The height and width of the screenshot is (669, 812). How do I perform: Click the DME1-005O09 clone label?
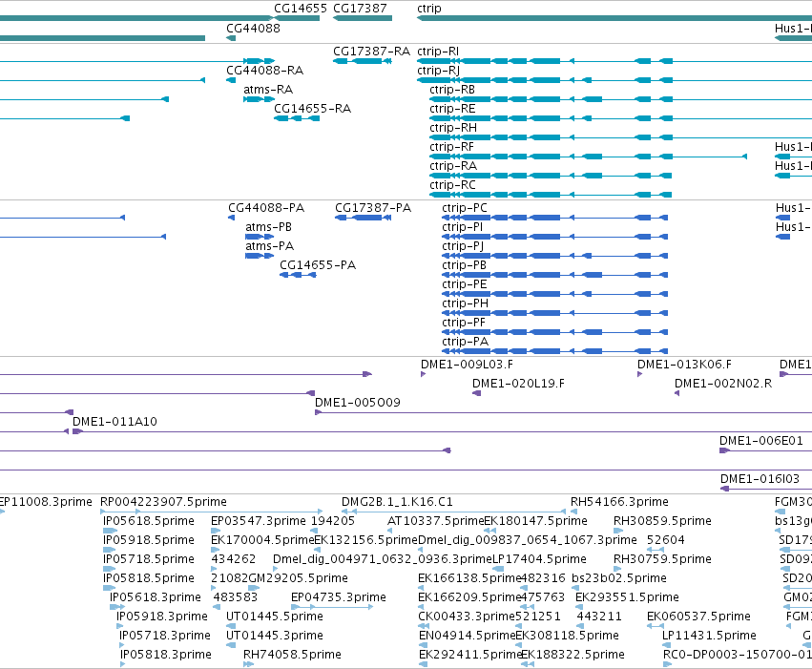tap(357, 403)
